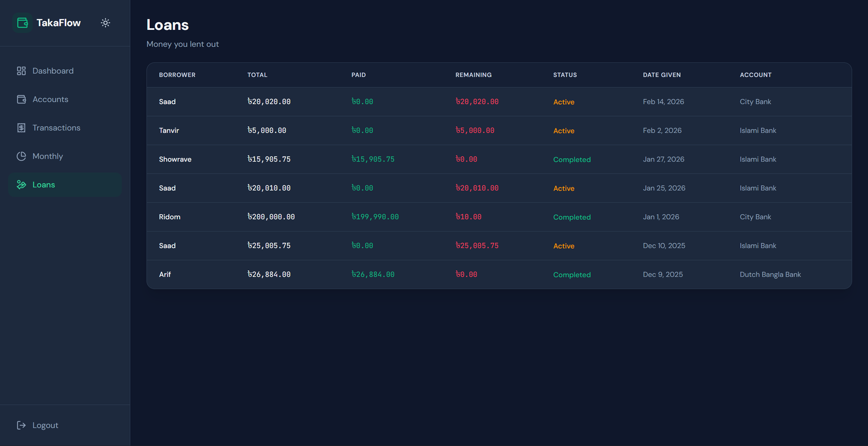
Task: Click the Dashboard grid icon
Action: 21,71
